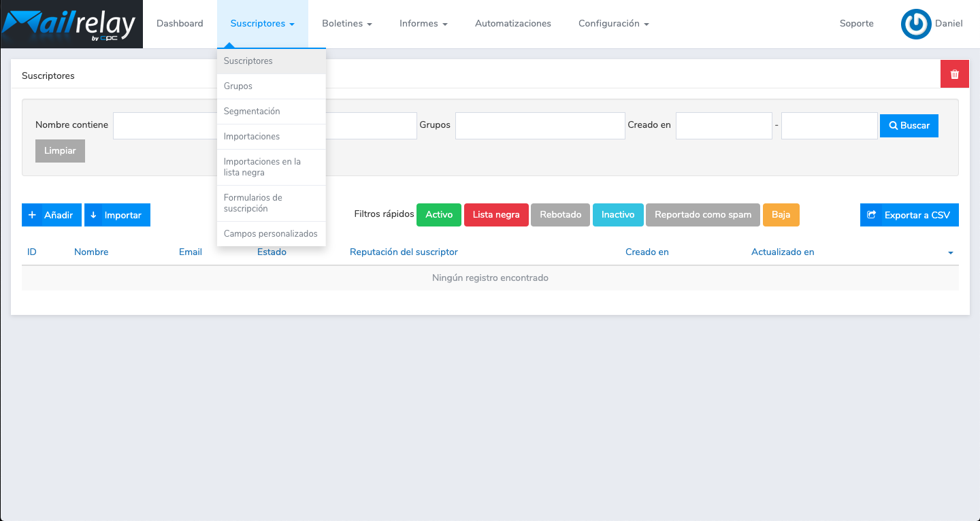
Task: Click the Añadir subscriber button
Action: 52,215
